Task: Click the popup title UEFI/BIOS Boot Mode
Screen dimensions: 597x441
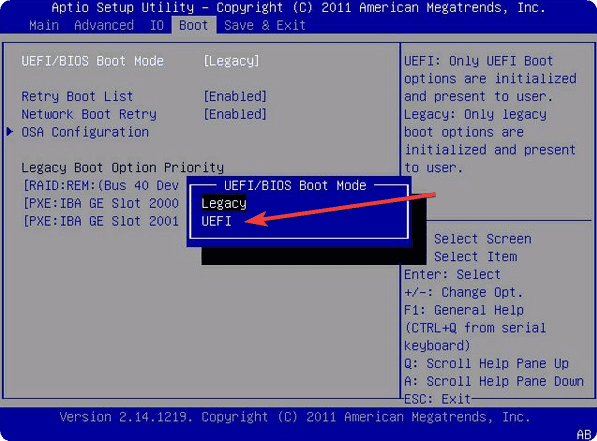Action: click(x=295, y=185)
